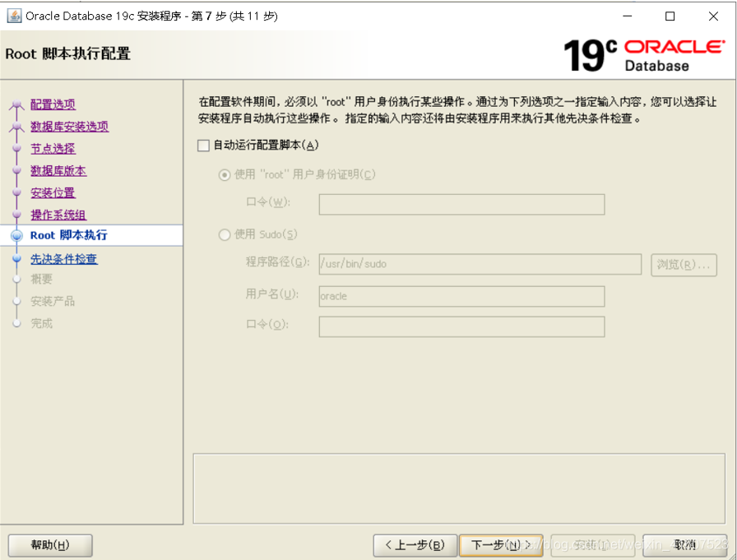Click the root 口令(W) password field

(461, 205)
